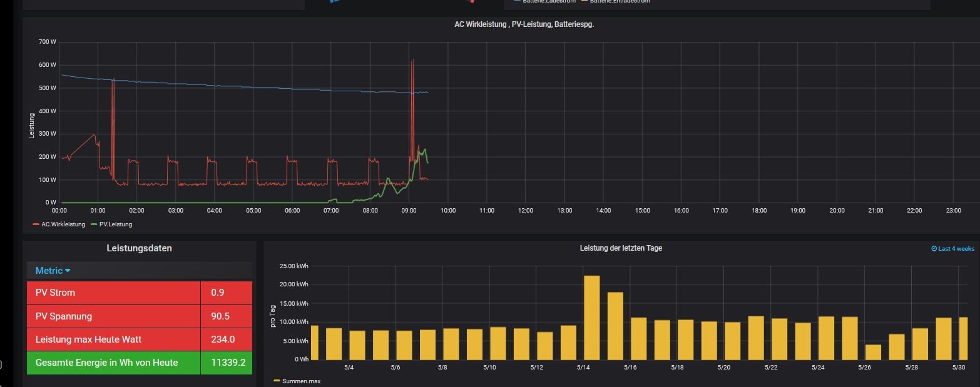Open the Leistungsdaten panel title menu
980x387 pixels.
tap(139, 248)
